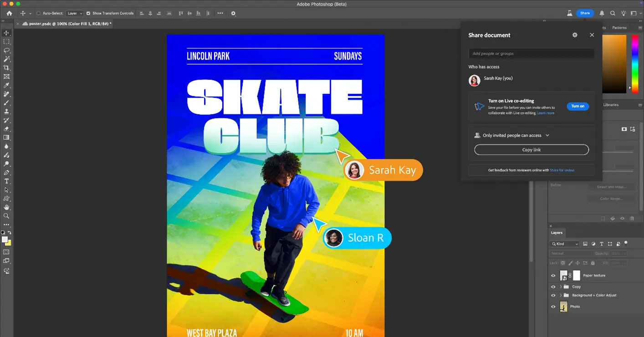
Task: Uncheck Show Transform Controls
Action: tap(88, 13)
